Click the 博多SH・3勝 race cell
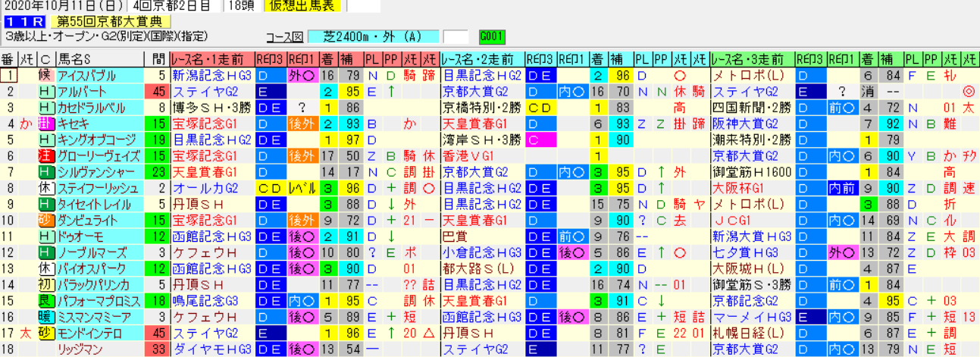 (x=211, y=108)
